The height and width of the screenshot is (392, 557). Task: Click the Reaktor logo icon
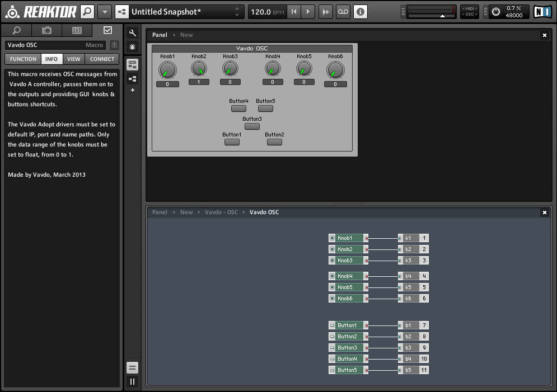(x=13, y=12)
